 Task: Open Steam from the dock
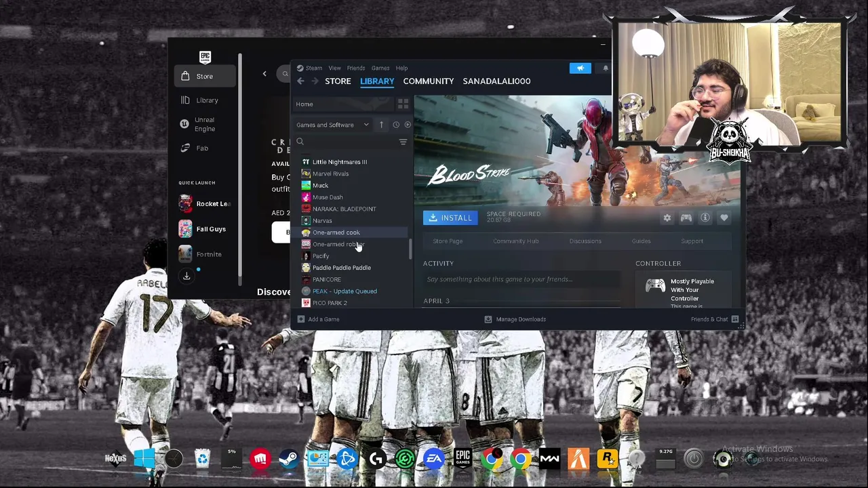click(x=289, y=459)
